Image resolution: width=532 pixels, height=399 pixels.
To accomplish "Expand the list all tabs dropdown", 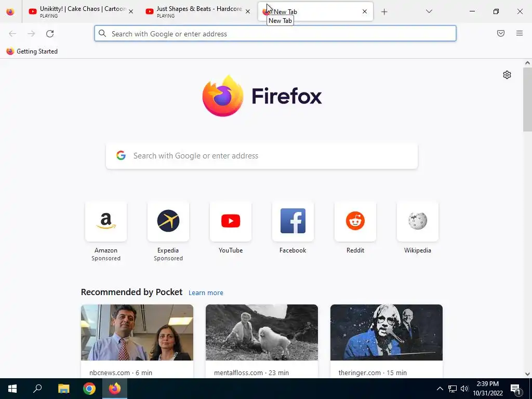I will [x=429, y=11].
